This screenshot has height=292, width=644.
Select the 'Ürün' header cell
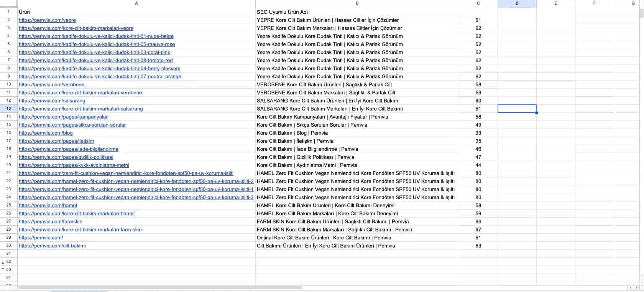tap(136, 12)
